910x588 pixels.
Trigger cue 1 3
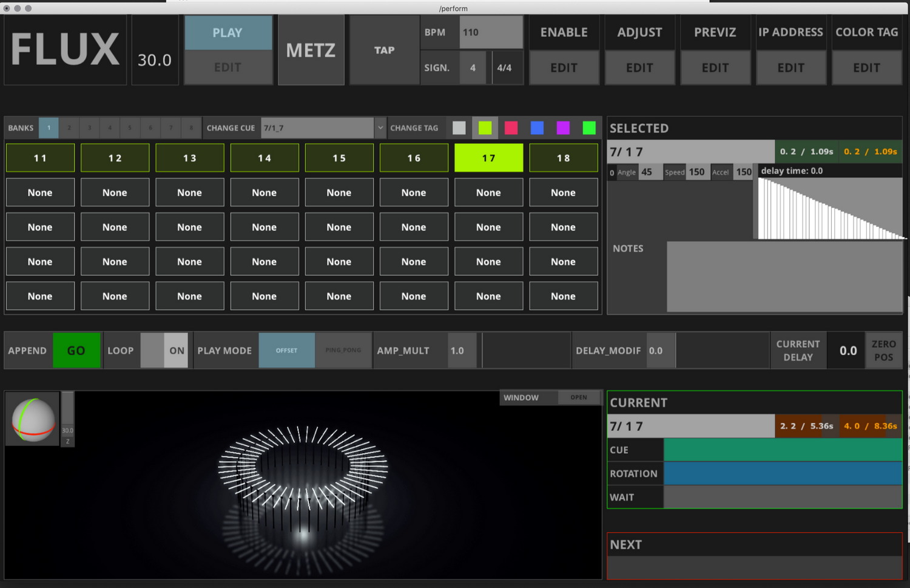point(190,158)
